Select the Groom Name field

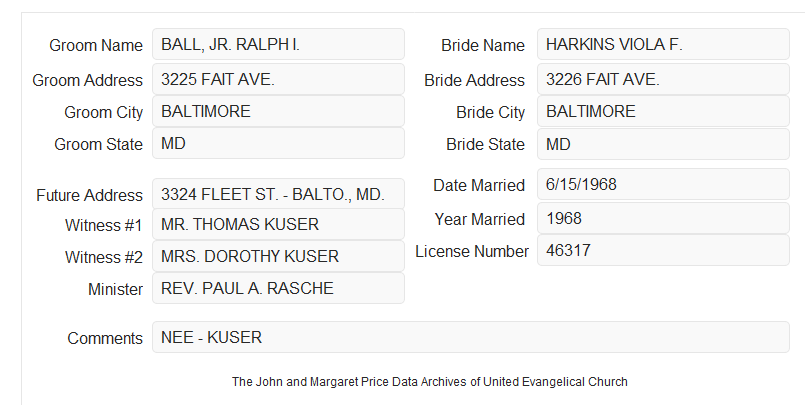tap(278, 44)
